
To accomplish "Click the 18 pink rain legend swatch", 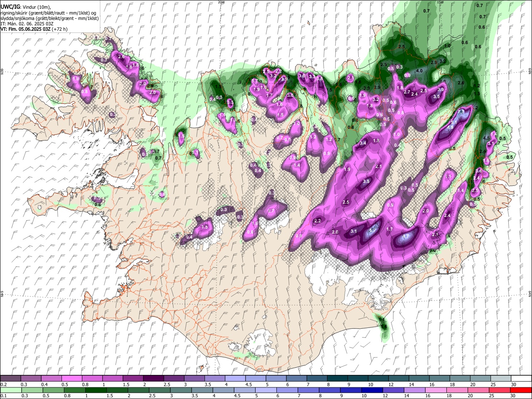I will (457, 390).
